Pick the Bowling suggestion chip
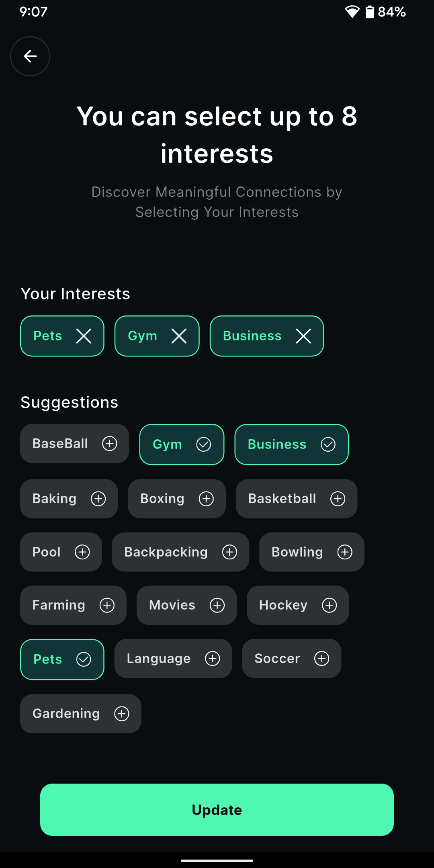This screenshot has width=434, height=868. point(311,552)
